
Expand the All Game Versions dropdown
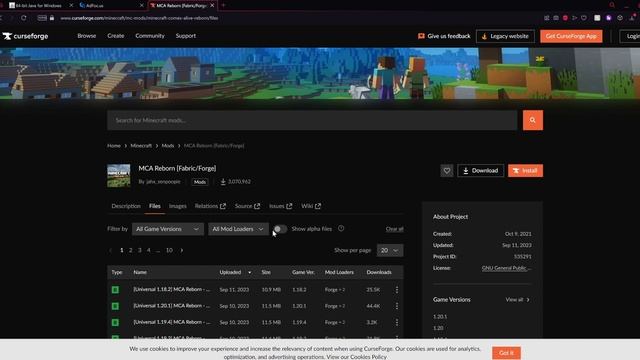coord(167,229)
